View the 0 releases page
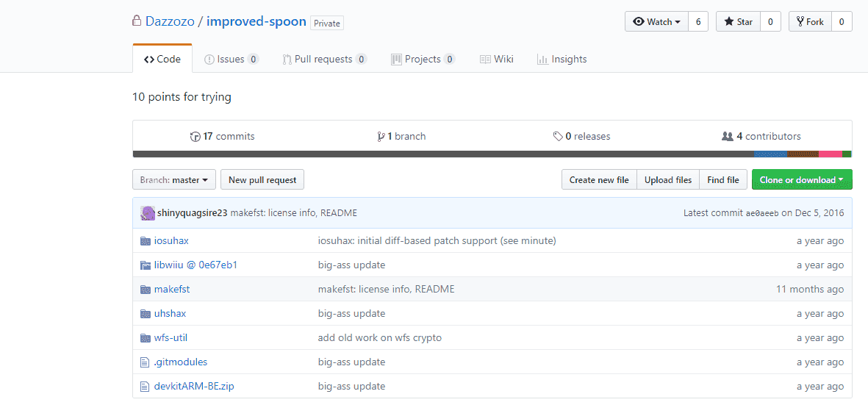The image size is (868, 405). point(582,136)
